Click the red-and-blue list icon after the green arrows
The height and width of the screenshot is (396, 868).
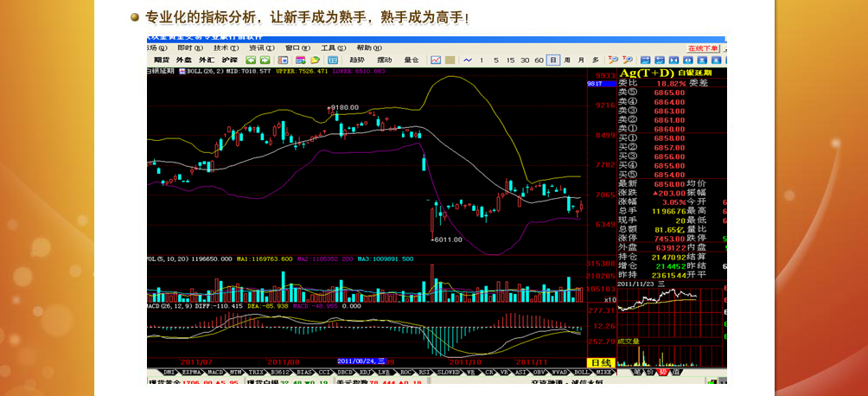pyautogui.click(x=283, y=60)
